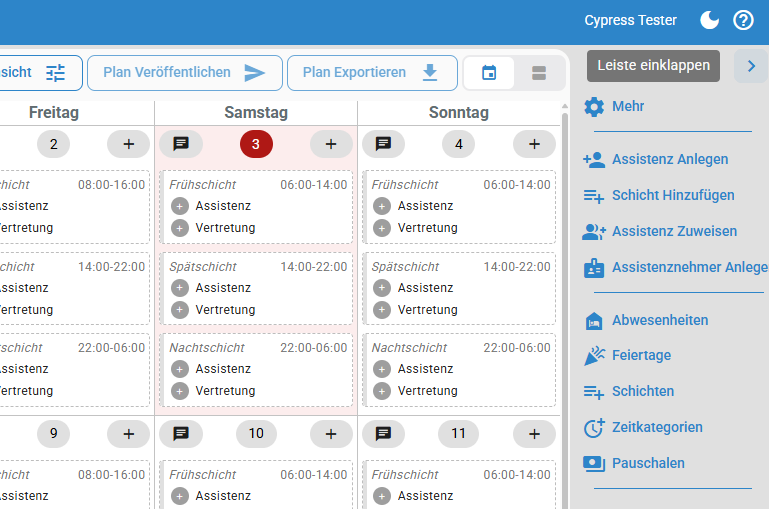
Task: Select Schicht Hinzufügen in sidebar
Action: (x=659, y=195)
